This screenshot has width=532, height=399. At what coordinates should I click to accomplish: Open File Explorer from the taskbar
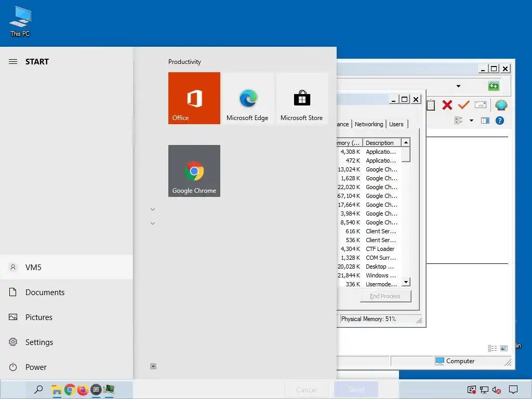[x=56, y=390]
